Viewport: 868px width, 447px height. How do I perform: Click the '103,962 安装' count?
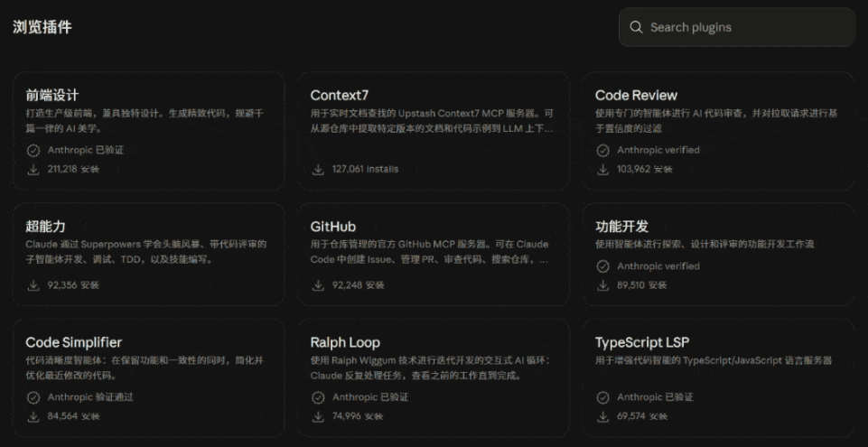coord(644,169)
